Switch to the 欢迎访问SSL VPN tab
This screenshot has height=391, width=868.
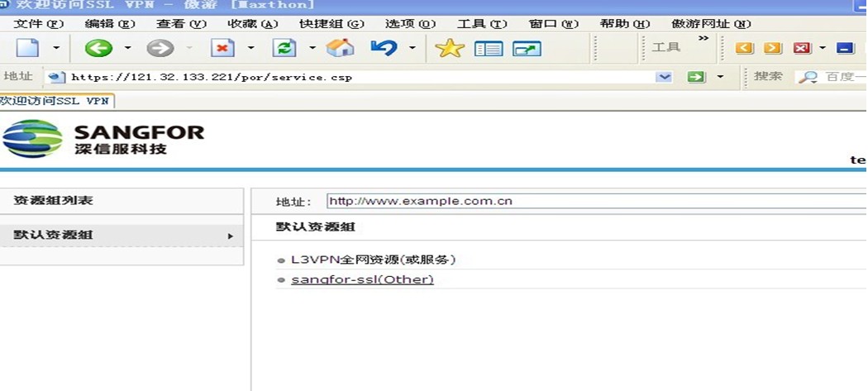tap(55, 101)
